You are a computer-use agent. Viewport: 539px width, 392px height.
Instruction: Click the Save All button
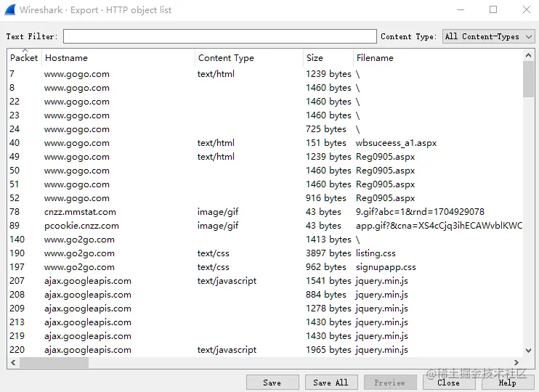coord(331,383)
